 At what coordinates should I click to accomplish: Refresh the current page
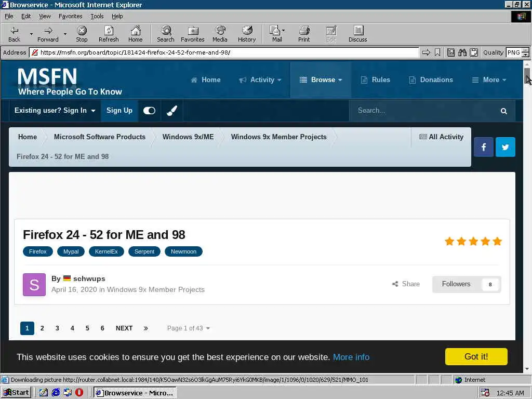[x=109, y=34]
